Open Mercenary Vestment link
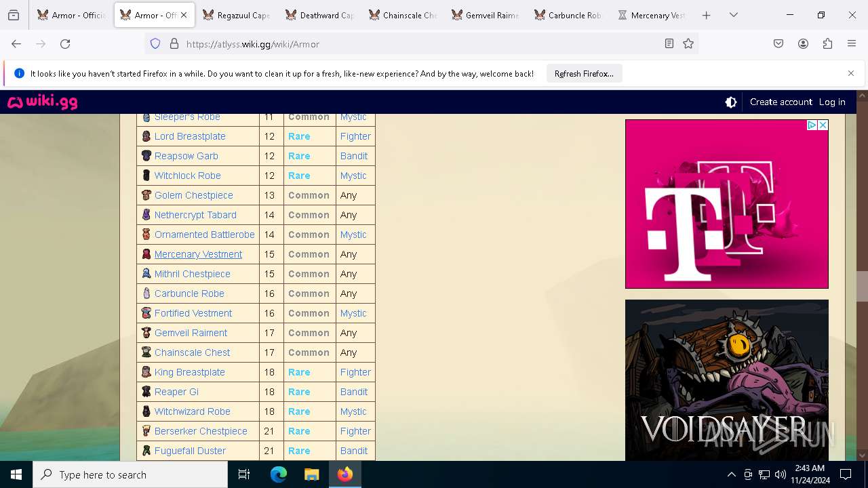This screenshot has height=488, width=868. [198, 254]
